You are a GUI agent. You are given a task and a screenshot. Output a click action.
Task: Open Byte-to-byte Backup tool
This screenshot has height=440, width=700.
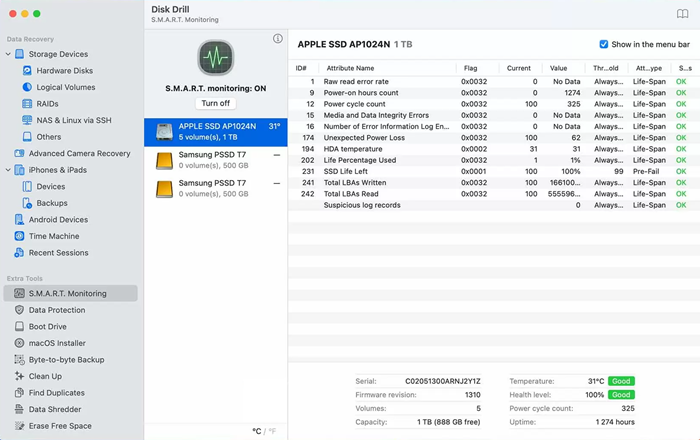pyautogui.click(x=67, y=359)
